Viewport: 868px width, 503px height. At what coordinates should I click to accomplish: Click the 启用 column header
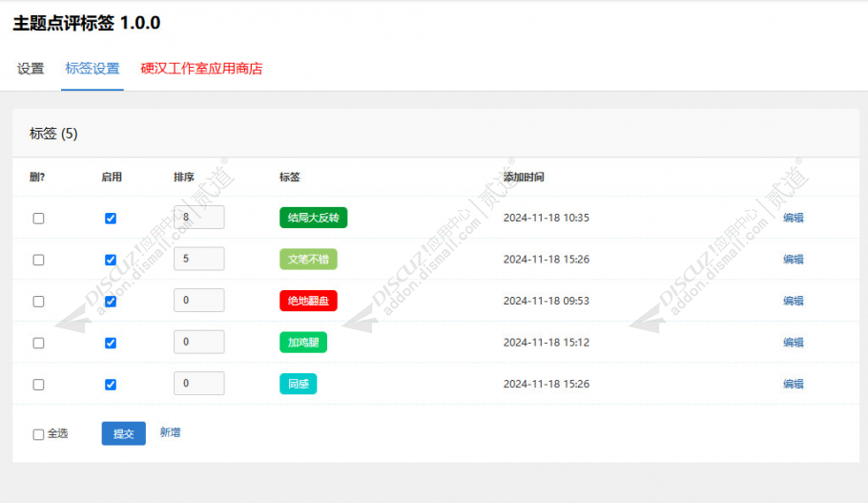(112, 178)
